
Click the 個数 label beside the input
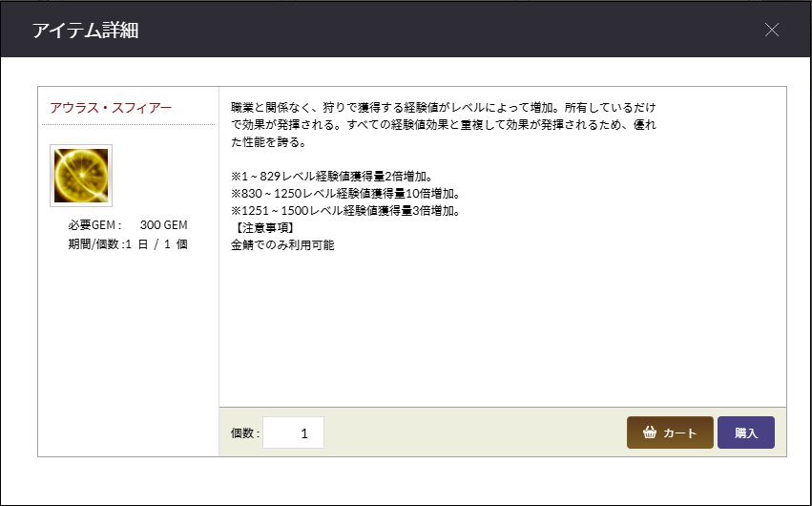coord(244,433)
